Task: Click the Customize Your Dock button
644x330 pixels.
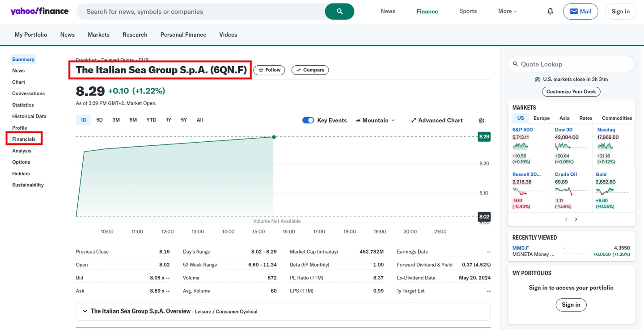Action: pyautogui.click(x=571, y=91)
